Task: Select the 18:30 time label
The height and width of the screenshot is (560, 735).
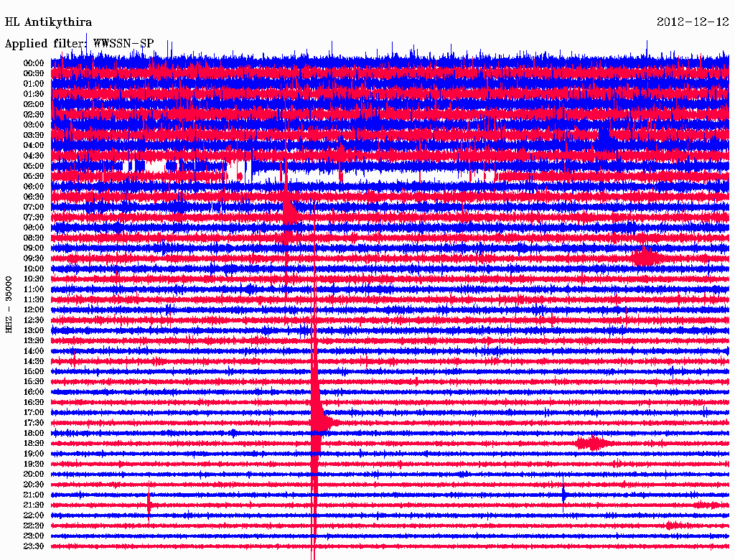Action: click(x=34, y=444)
